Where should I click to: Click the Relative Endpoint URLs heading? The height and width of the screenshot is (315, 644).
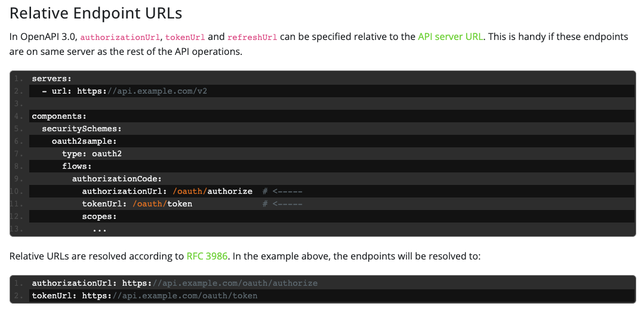pos(95,13)
